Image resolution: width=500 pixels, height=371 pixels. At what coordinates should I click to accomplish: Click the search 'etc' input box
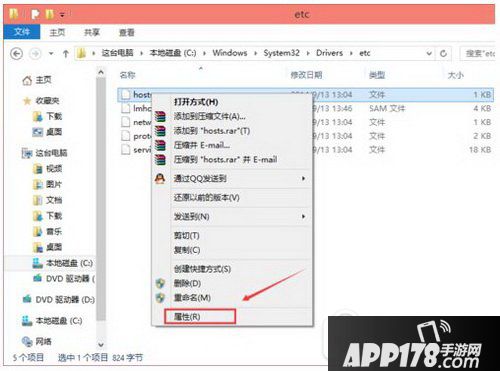click(x=477, y=53)
